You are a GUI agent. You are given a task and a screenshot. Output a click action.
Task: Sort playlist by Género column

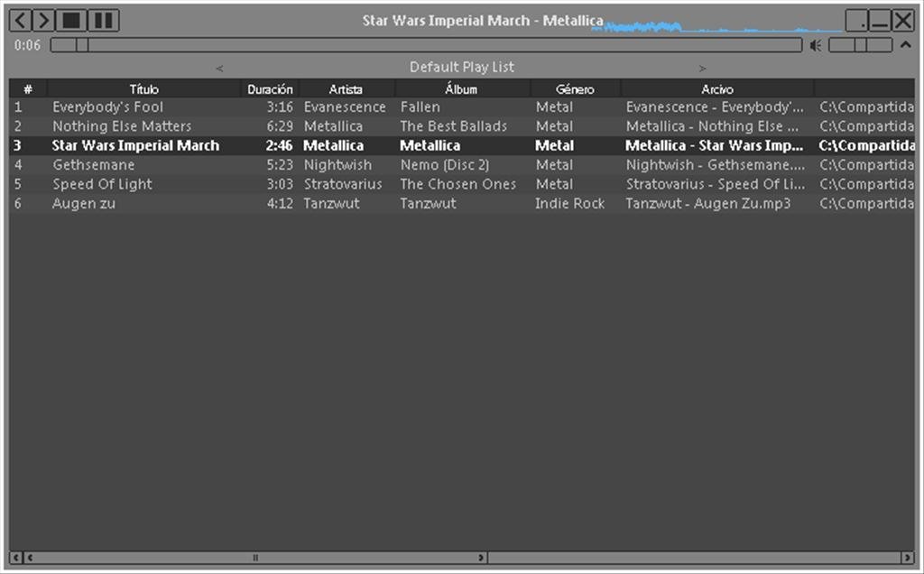pyautogui.click(x=575, y=89)
